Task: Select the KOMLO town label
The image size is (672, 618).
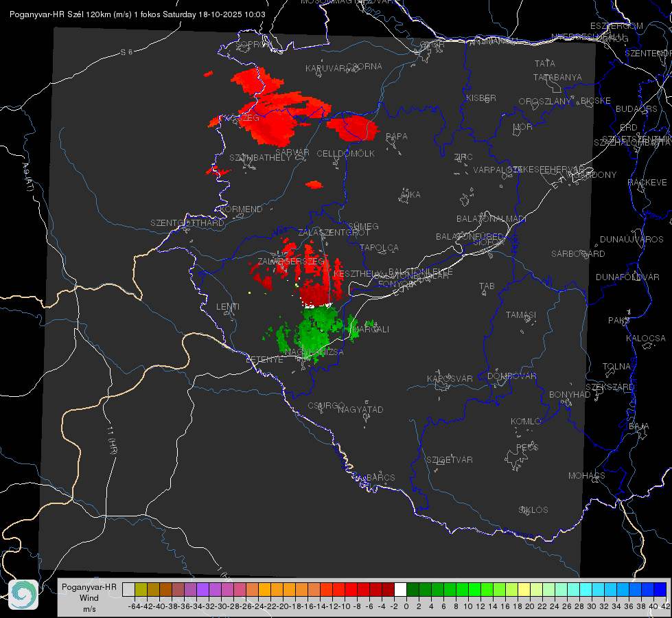Action: point(526,421)
